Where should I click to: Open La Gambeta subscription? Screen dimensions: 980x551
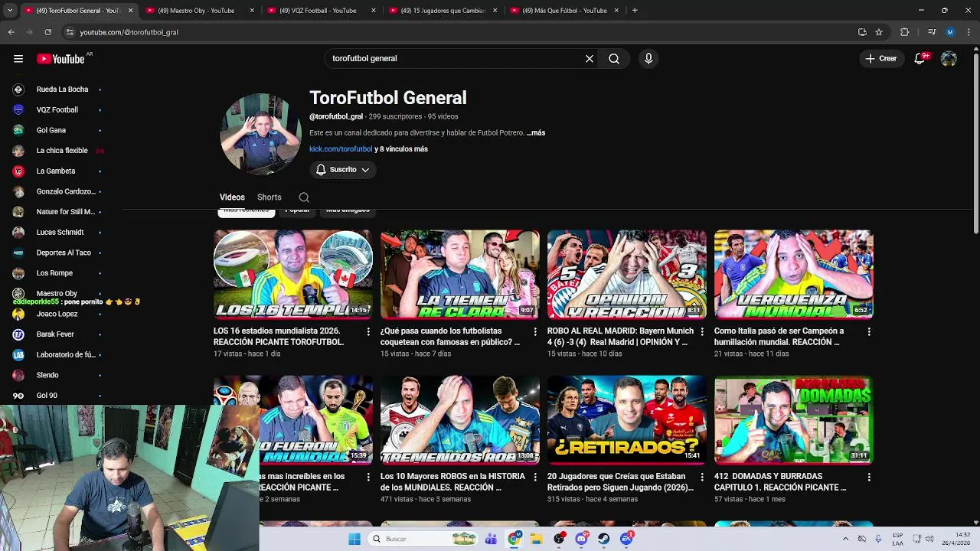click(57, 171)
